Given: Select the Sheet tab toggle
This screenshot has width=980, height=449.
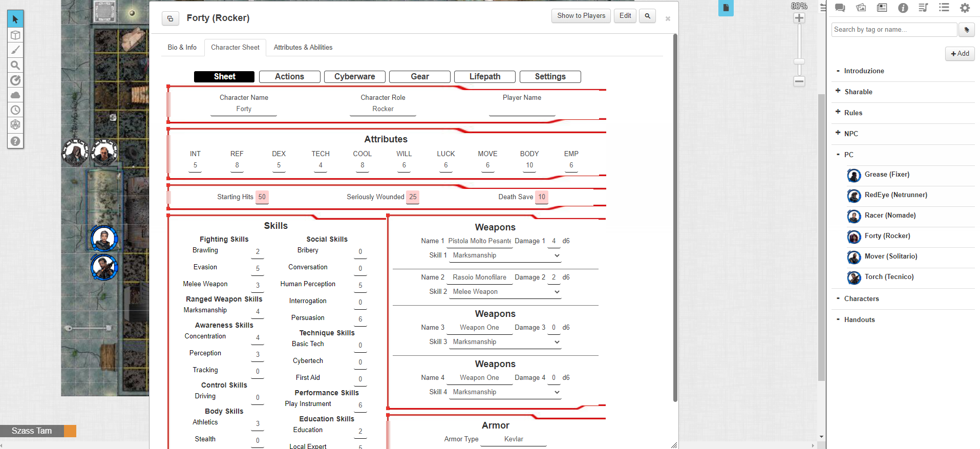Looking at the screenshot, I should pos(224,77).
